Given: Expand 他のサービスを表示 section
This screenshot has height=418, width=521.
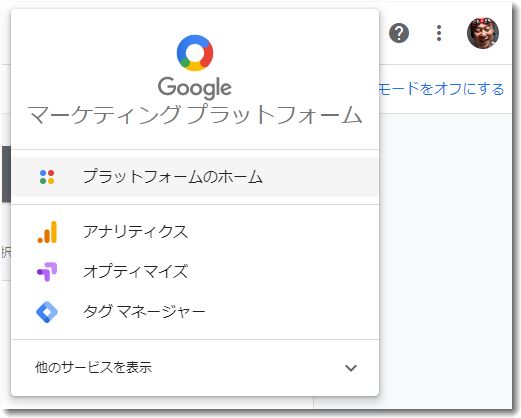Looking at the screenshot, I should 195,368.
